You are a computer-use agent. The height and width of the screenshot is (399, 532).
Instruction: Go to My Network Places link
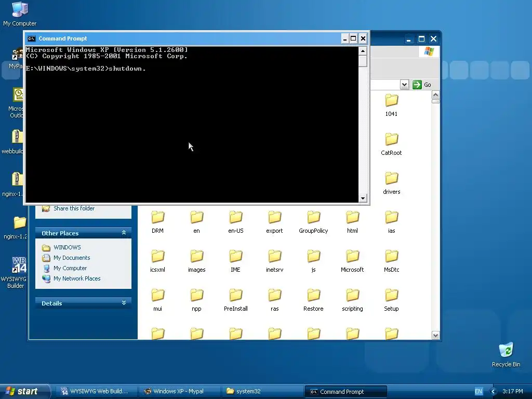(x=77, y=278)
